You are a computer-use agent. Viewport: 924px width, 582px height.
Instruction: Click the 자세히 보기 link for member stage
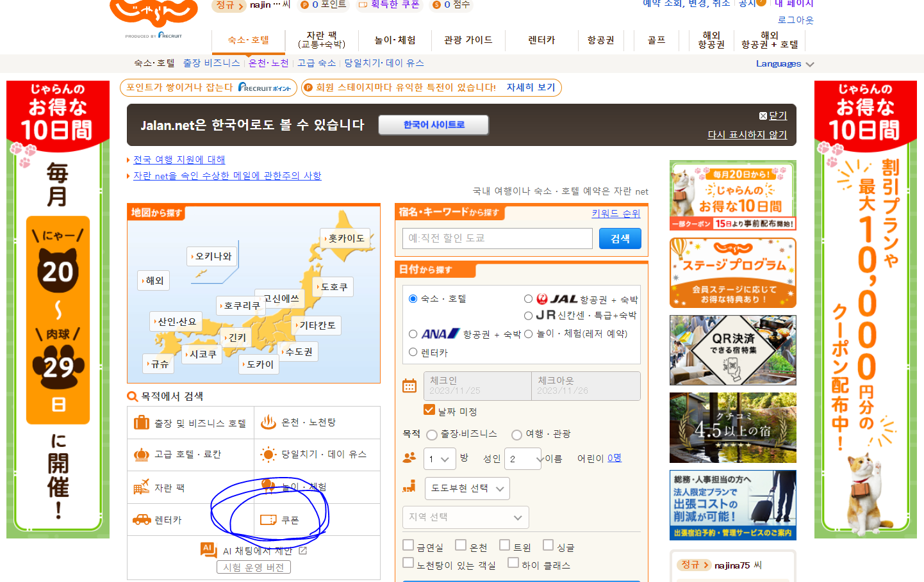click(x=531, y=87)
